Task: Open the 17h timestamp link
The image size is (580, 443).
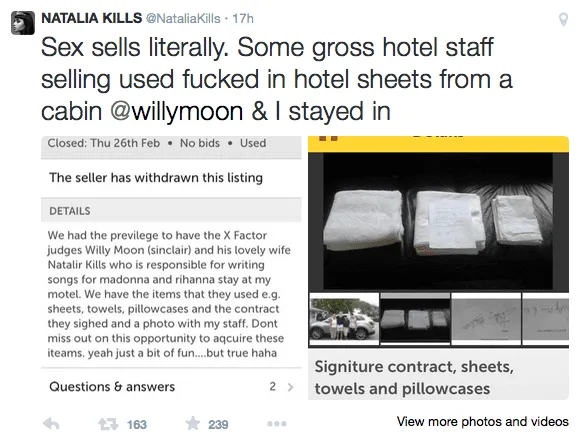Action: (243, 18)
